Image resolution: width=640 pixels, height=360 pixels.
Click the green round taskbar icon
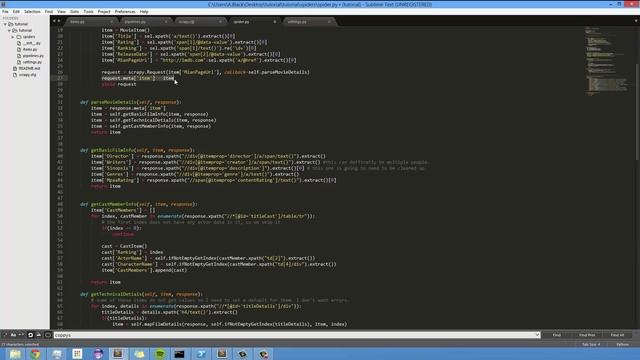point(160,354)
